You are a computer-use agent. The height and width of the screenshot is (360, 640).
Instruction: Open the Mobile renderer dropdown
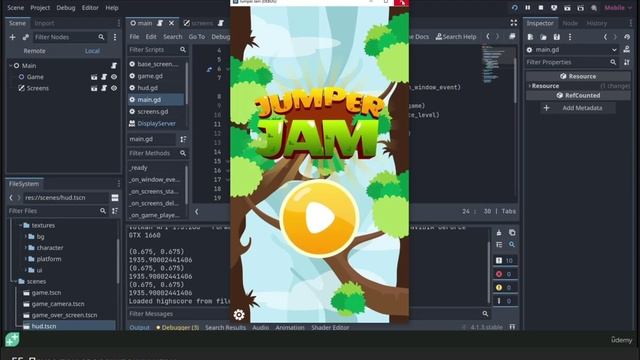coord(618,8)
